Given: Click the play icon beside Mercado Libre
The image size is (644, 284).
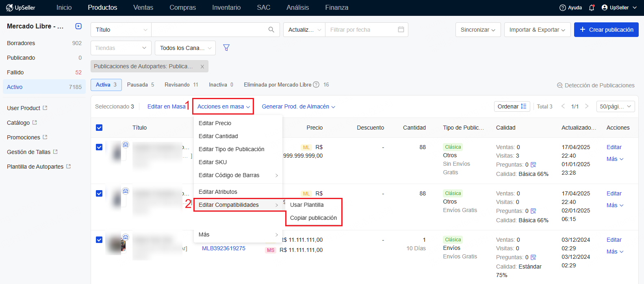Looking at the screenshot, I should pos(78,26).
